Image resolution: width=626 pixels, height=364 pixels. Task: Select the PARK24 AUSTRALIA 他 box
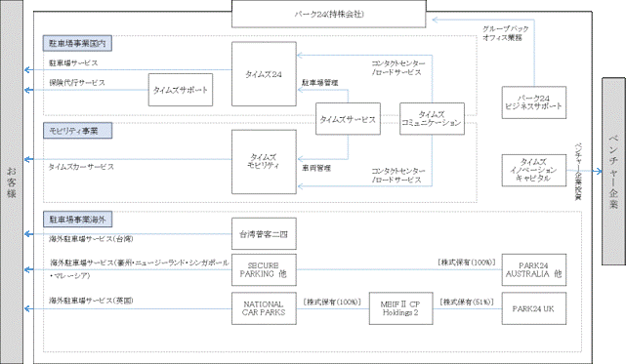534,269
